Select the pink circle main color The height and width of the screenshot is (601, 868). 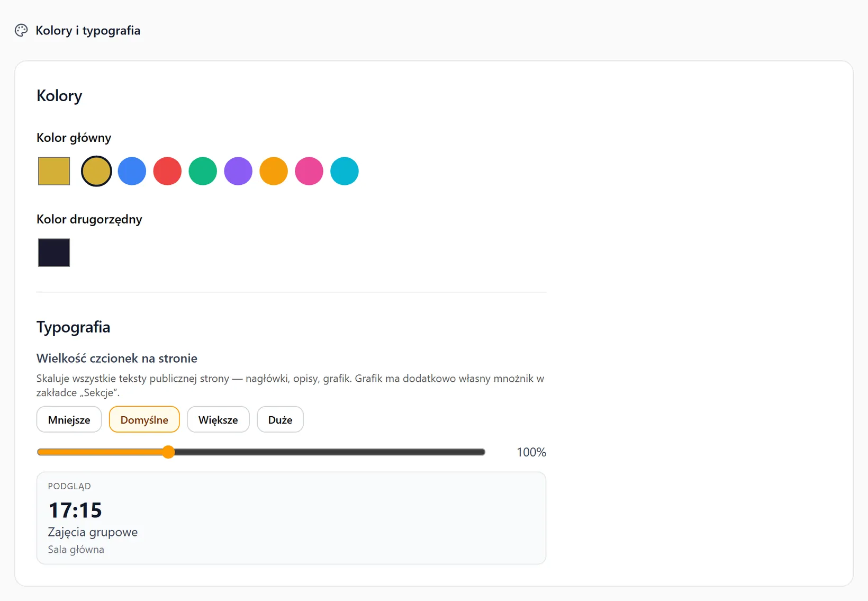pyautogui.click(x=309, y=171)
